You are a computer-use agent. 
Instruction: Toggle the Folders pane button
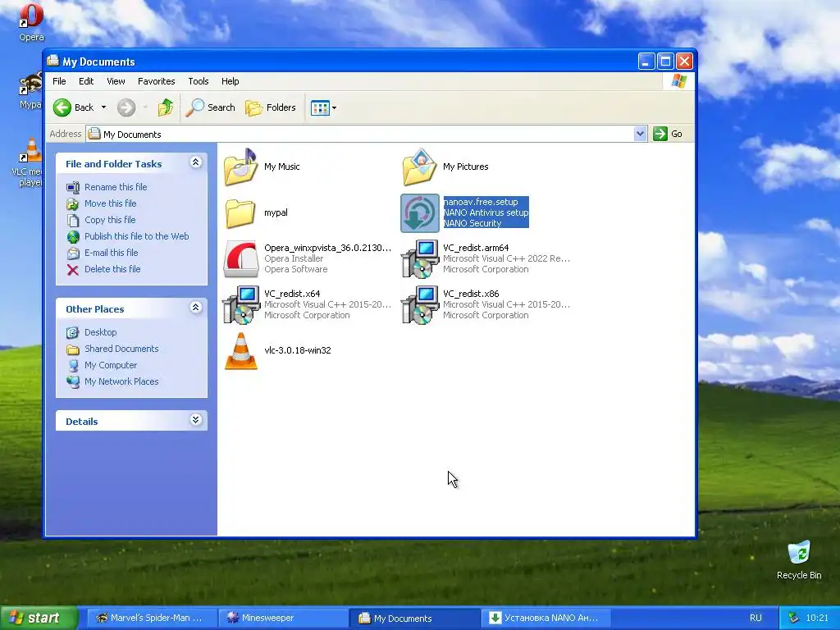[271, 107]
